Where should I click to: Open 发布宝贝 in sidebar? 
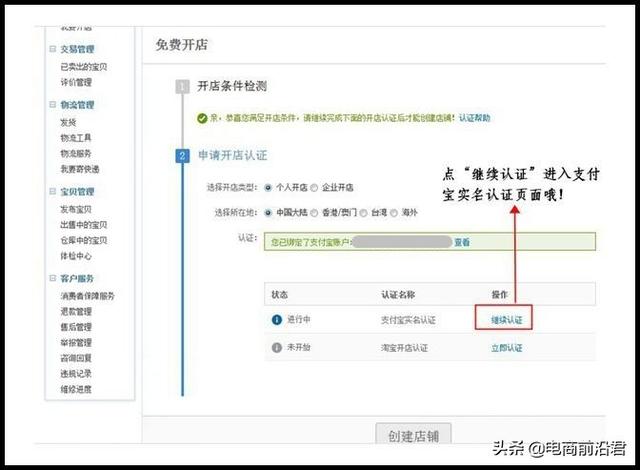click(x=75, y=209)
